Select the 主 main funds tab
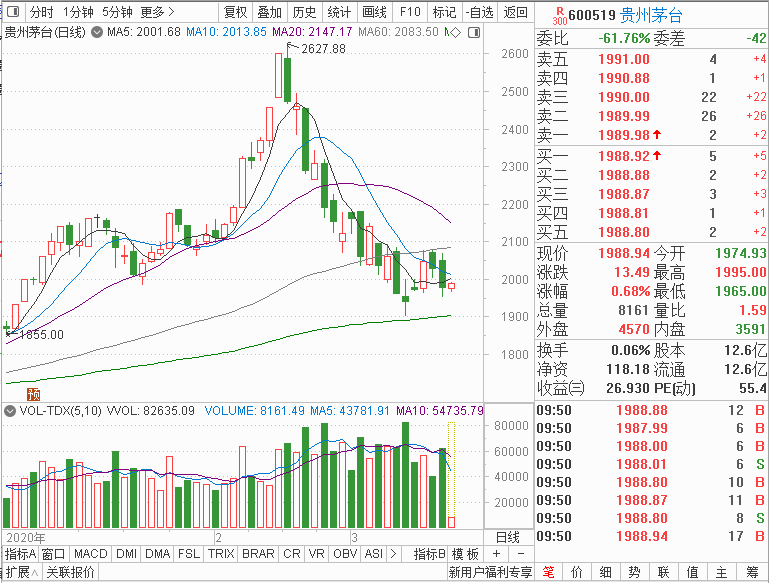Screen dimensions: 770x583 721,572
